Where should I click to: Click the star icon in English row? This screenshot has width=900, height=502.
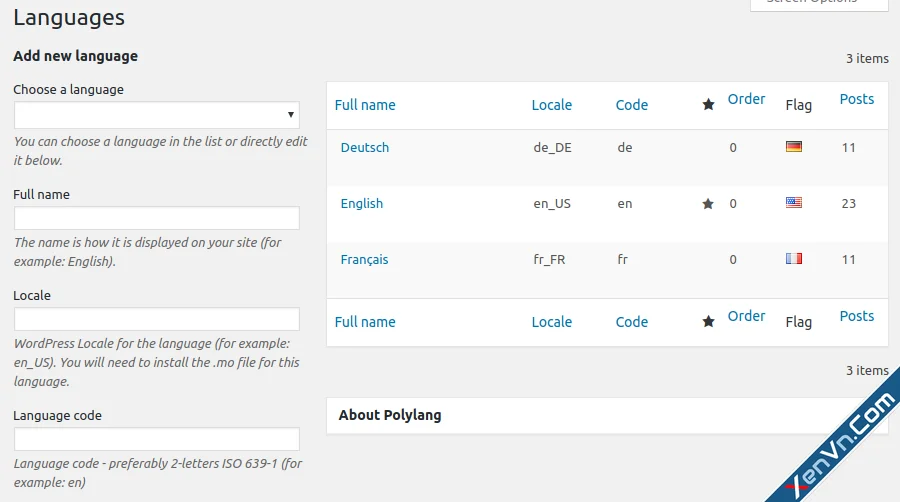[x=708, y=204]
